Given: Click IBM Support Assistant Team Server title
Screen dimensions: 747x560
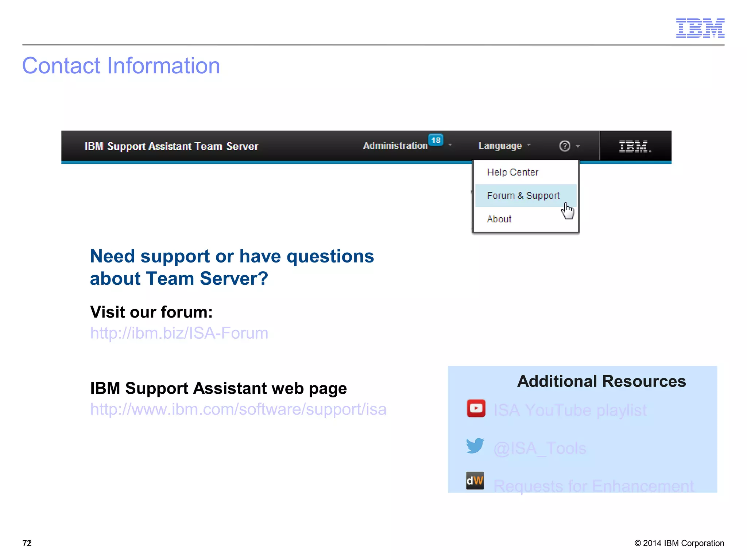Looking at the screenshot, I should pyautogui.click(x=171, y=146).
